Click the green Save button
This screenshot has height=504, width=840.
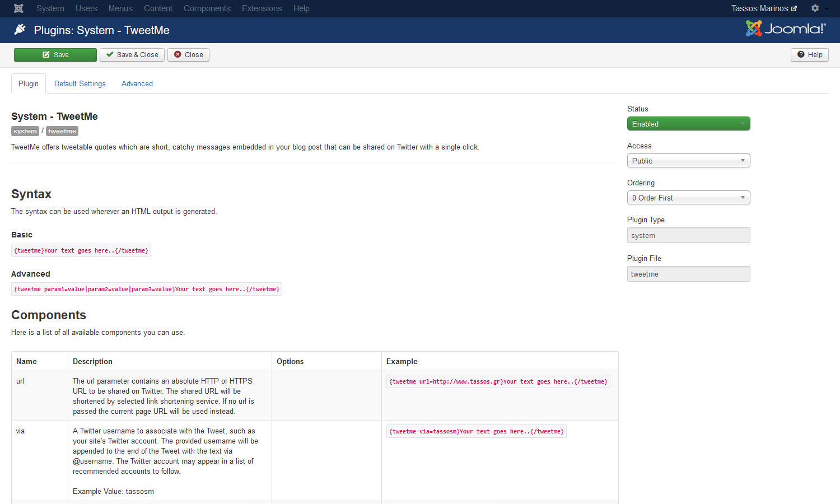pyautogui.click(x=55, y=55)
